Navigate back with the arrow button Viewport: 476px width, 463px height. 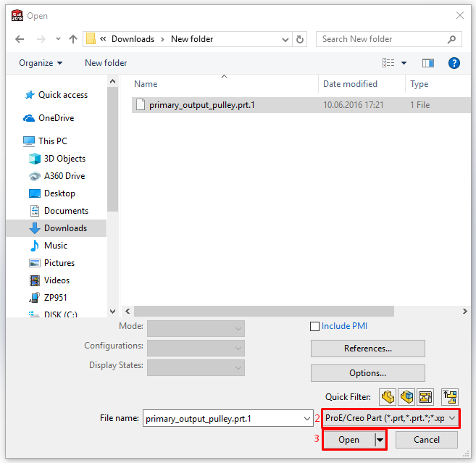20,39
